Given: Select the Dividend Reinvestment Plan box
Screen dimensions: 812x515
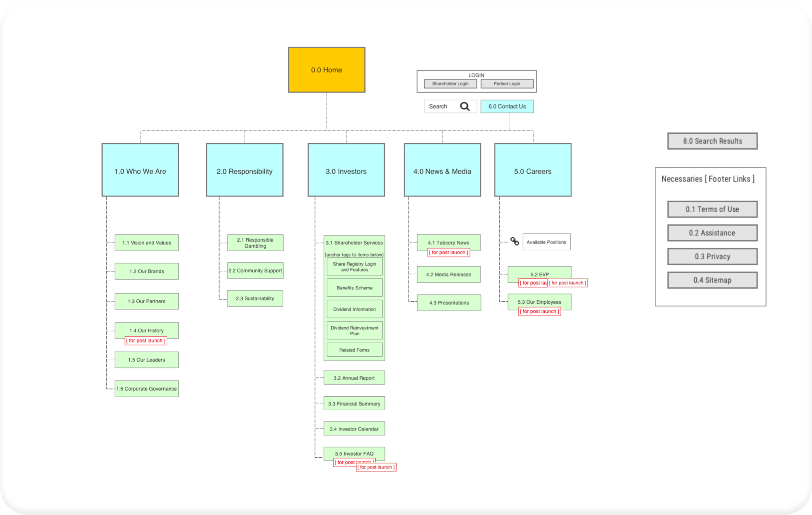Looking at the screenshot, I should (354, 330).
